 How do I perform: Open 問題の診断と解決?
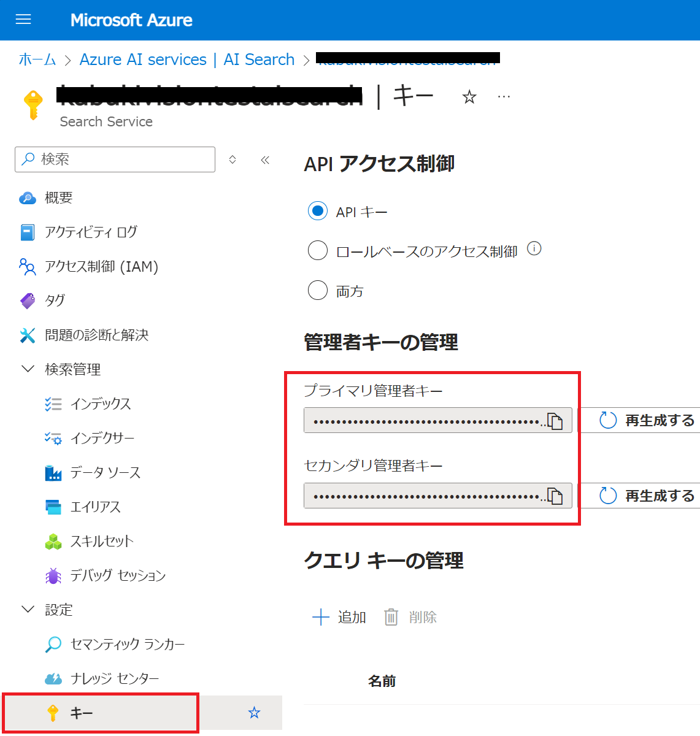[96, 335]
